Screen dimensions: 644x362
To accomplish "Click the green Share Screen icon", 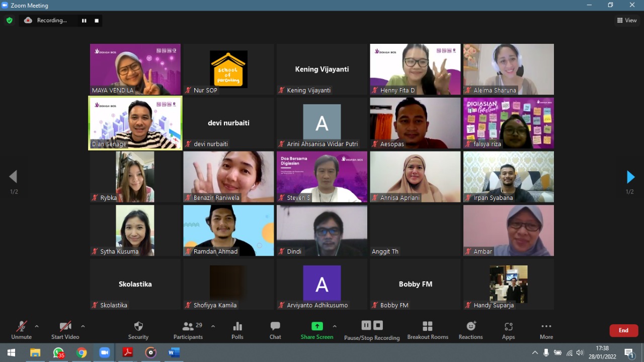I will 317,326.
